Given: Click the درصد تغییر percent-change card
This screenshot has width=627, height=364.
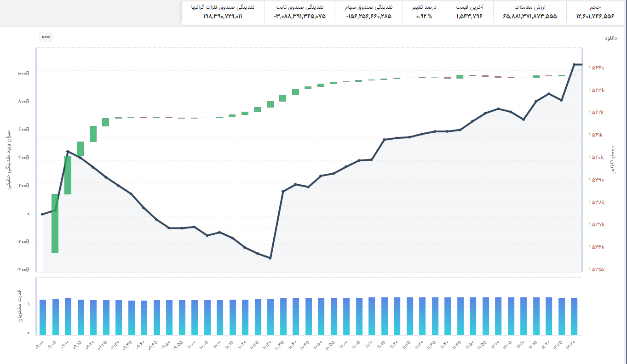Looking at the screenshot, I should [424, 12].
